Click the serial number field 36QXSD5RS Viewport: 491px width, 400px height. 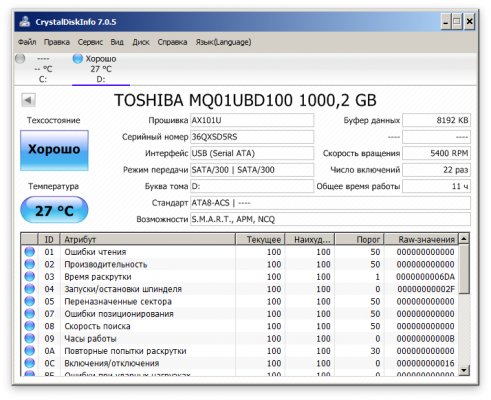[252, 137]
